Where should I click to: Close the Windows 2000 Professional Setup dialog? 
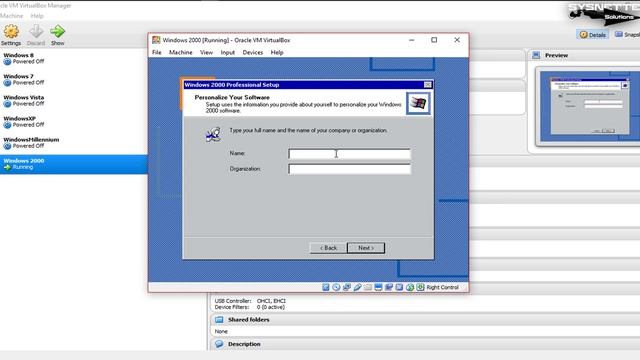point(427,84)
